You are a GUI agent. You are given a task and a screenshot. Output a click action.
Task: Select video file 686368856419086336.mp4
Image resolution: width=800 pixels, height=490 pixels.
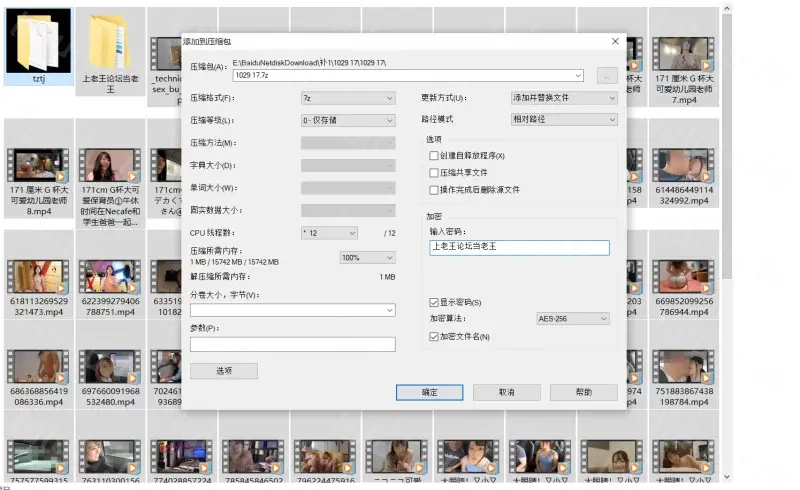(x=38, y=367)
